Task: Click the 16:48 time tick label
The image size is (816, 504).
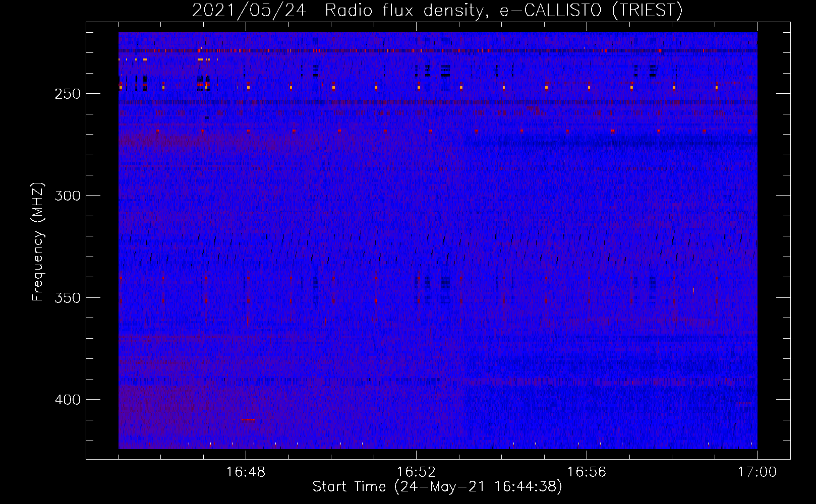Action: (x=246, y=472)
